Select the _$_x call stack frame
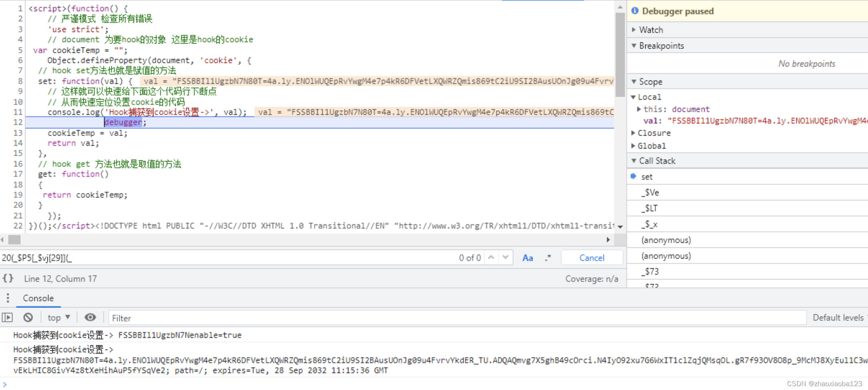868x390 pixels. pyautogui.click(x=747, y=224)
